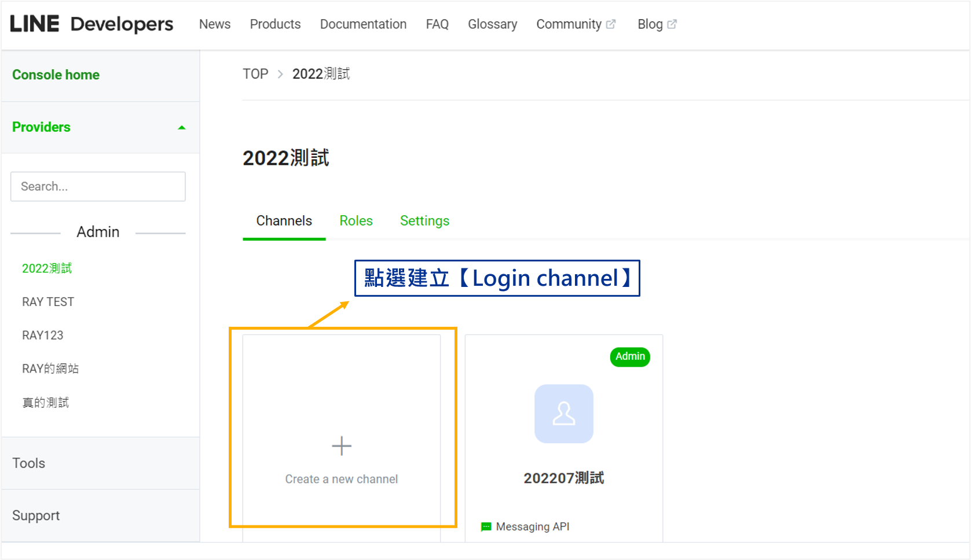
Task: Click the user icon on 202207測試 card
Action: [x=563, y=414]
